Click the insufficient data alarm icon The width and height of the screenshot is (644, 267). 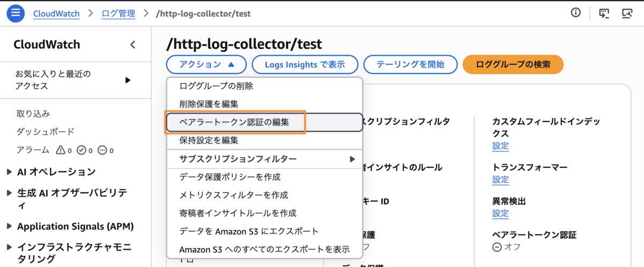[x=102, y=150]
